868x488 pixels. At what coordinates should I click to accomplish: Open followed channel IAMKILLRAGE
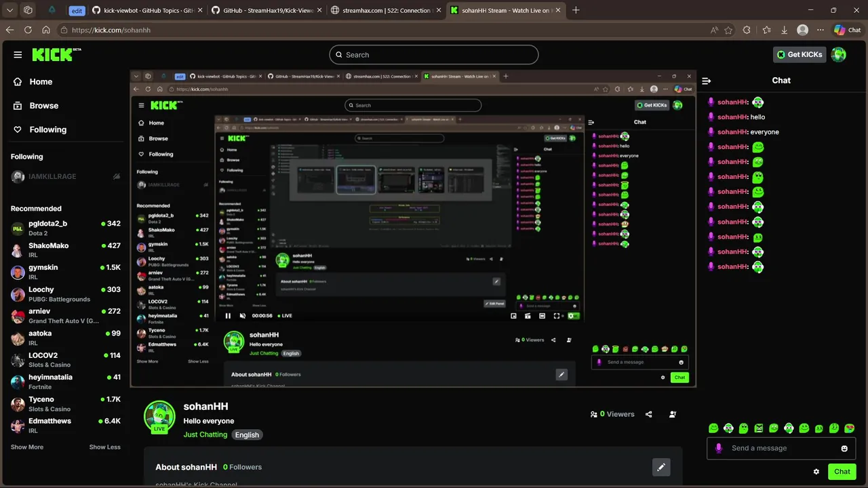[x=65, y=176]
